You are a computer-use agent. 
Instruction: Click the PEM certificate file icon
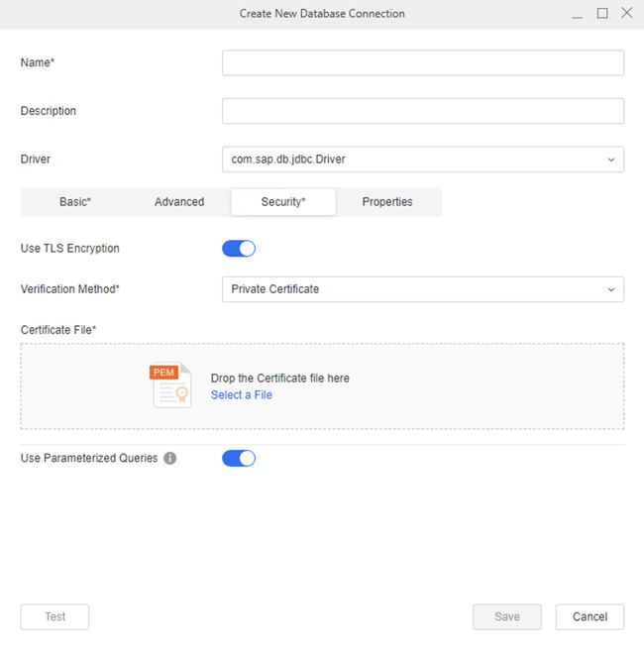[x=170, y=385]
